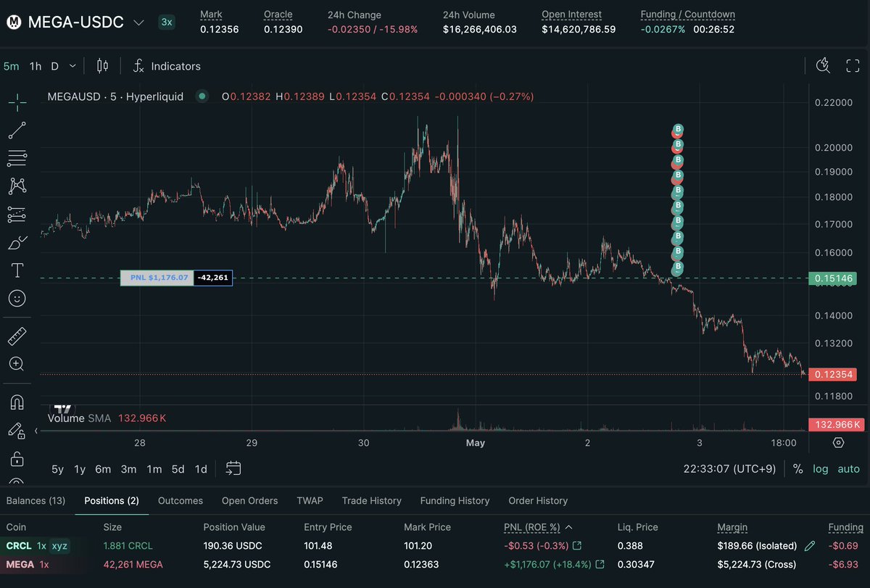Select the crosshair cursor tool

pyautogui.click(x=17, y=102)
